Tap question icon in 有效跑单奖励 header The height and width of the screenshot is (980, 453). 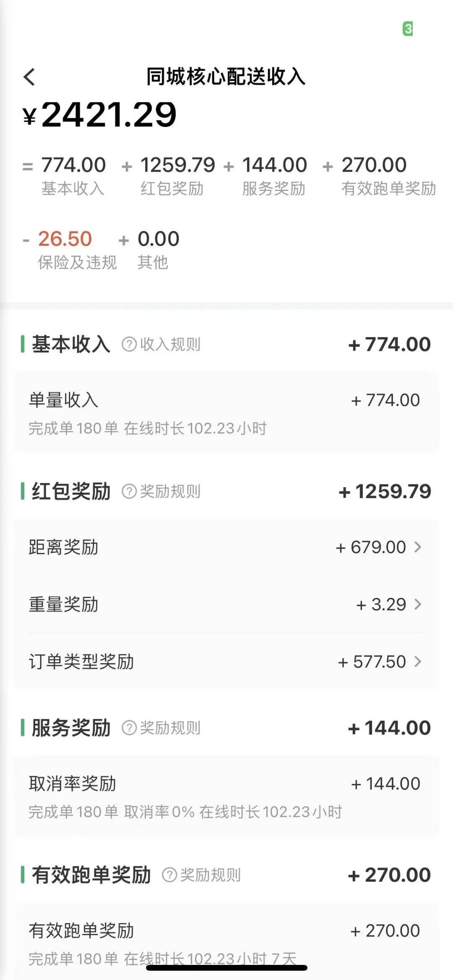pos(169,875)
